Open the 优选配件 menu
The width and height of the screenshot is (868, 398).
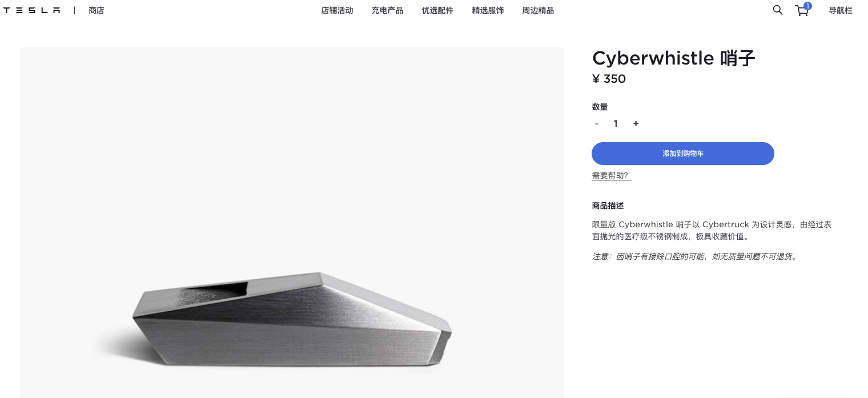point(437,10)
